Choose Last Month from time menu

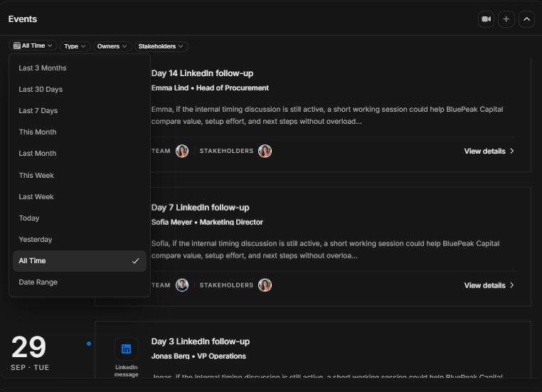pos(80,154)
